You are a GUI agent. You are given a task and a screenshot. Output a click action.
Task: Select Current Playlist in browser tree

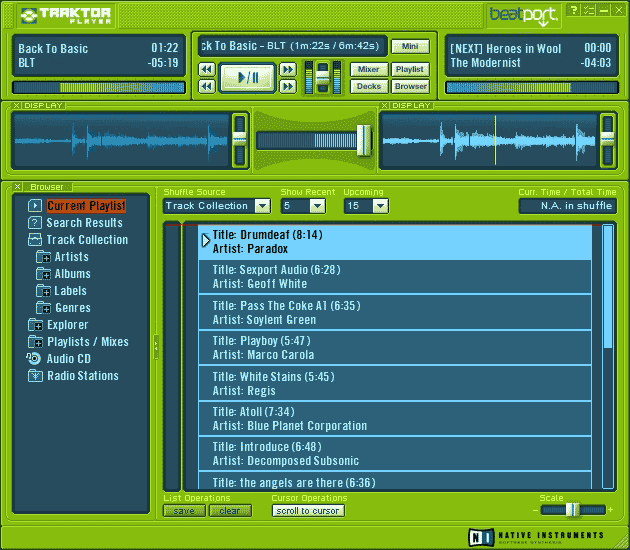tap(86, 206)
